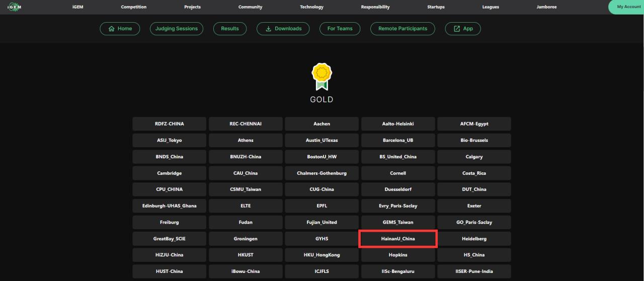Select Chalmers-Gothenburg team
The height and width of the screenshot is (281, 644).
322,173
